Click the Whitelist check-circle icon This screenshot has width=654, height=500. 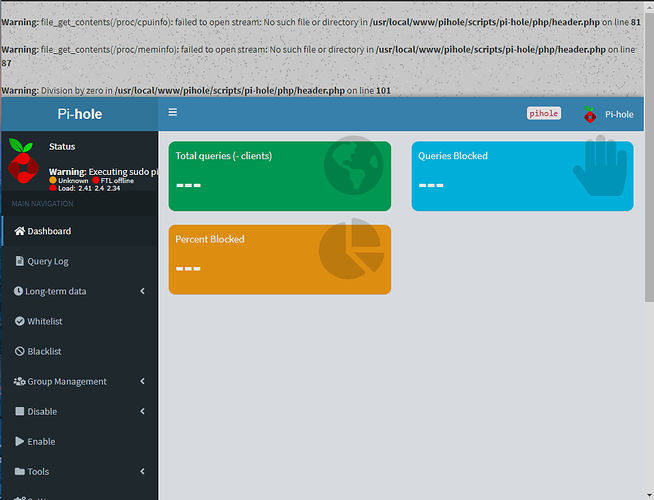[19, 321]
